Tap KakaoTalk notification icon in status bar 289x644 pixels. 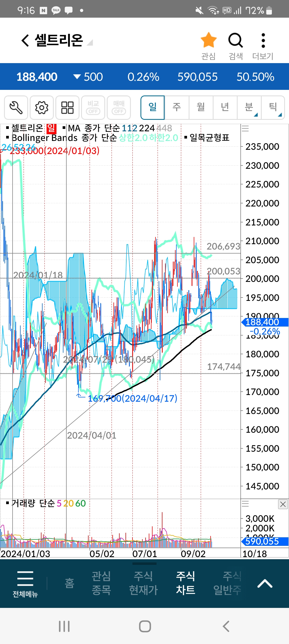click(56, 10)
